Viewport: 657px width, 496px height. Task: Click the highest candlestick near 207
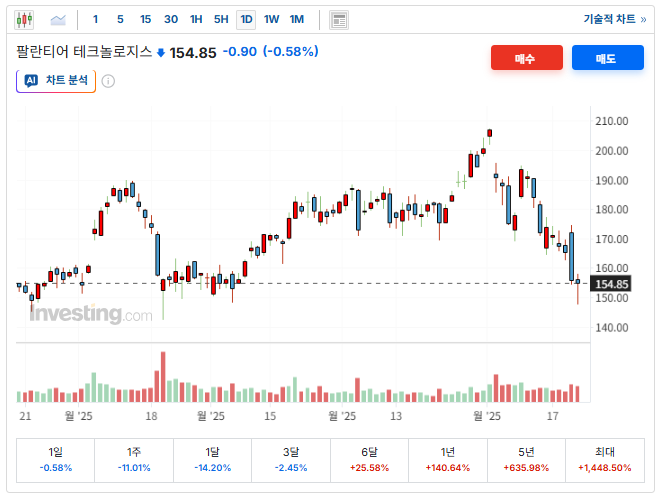point(489,133)
